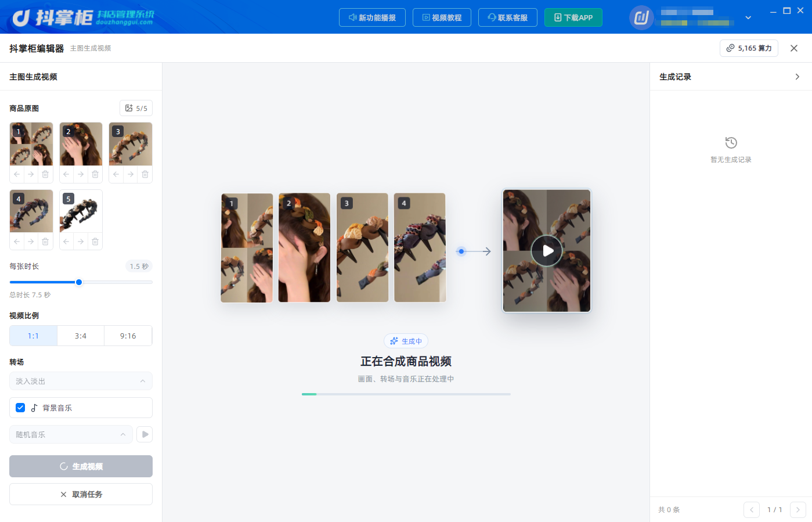Click the 生成视频 button

[x=81, y=466]
